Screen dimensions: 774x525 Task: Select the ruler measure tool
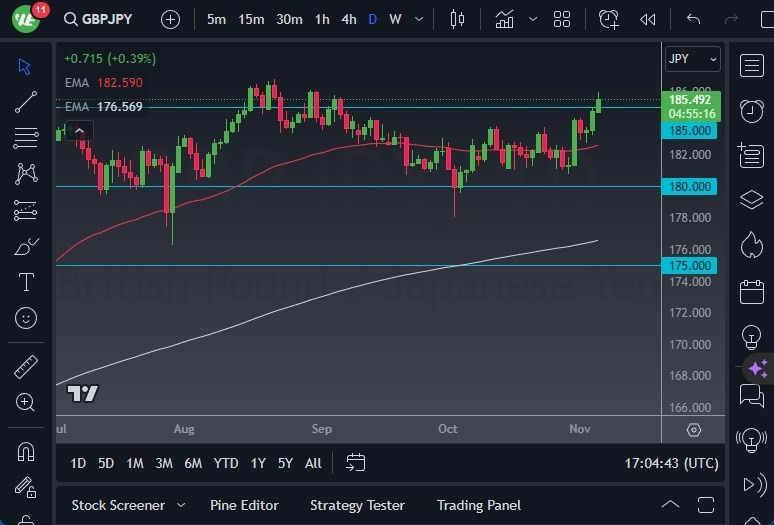click(26, 367)
